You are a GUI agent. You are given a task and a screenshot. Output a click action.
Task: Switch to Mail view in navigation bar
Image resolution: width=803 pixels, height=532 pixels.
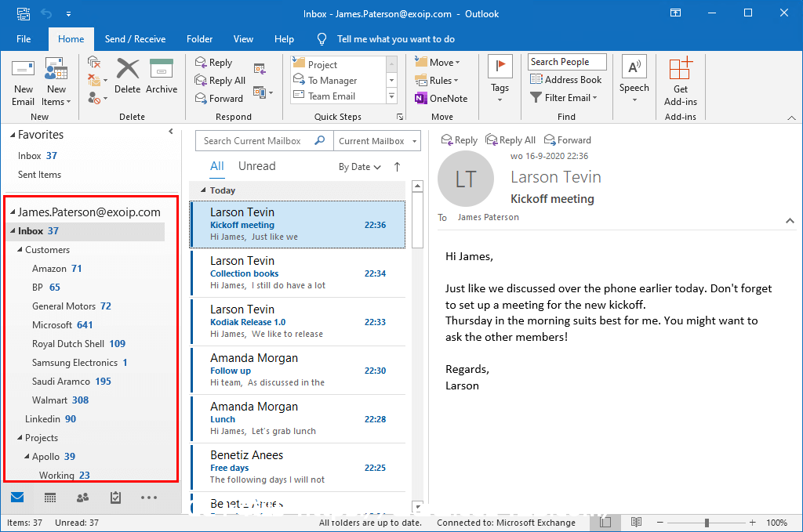pyautogui.click(x=17, y=498)
